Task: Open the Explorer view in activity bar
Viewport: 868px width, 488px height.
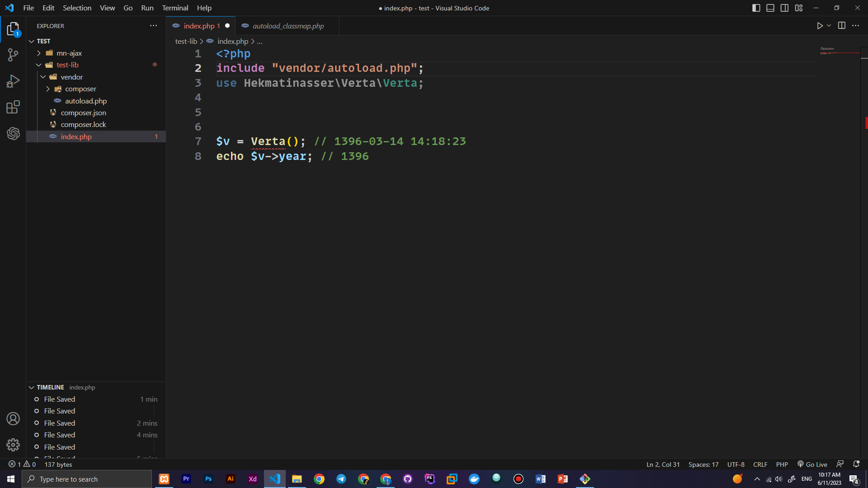Action: tap(13, 29)
